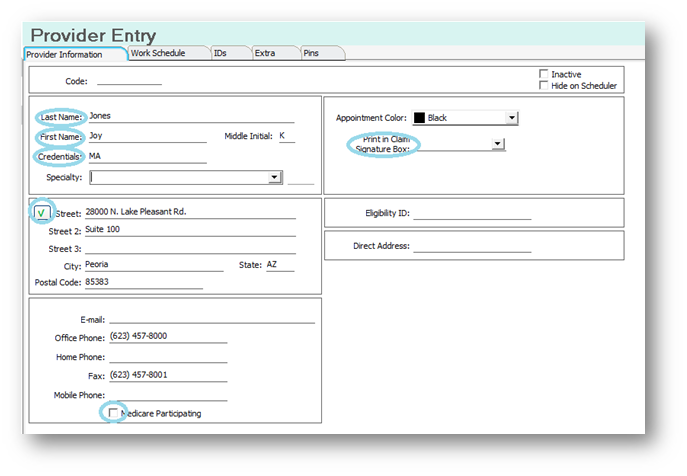Toggle Medicare Participating checkbox
The height and width of the screenshot is (476, 687).
click(x=113, y=413)
